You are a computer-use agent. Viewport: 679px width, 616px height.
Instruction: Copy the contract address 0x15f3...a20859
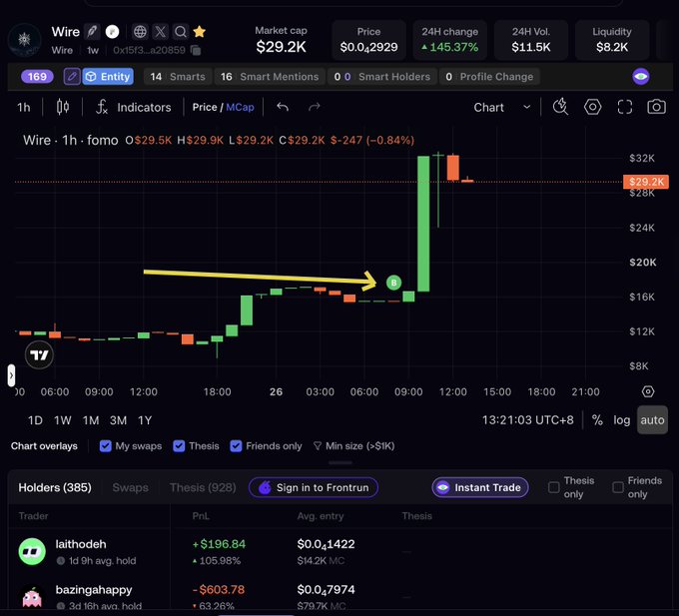[x=196, y=50]
